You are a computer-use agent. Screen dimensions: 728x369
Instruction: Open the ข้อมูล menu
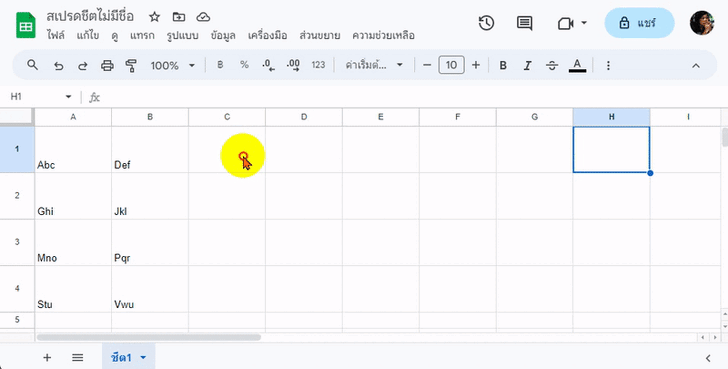[223, 35]
